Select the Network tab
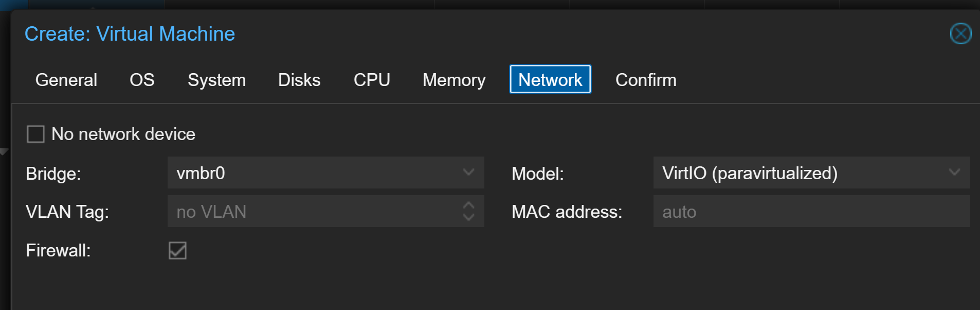 [x=550, y=80]
